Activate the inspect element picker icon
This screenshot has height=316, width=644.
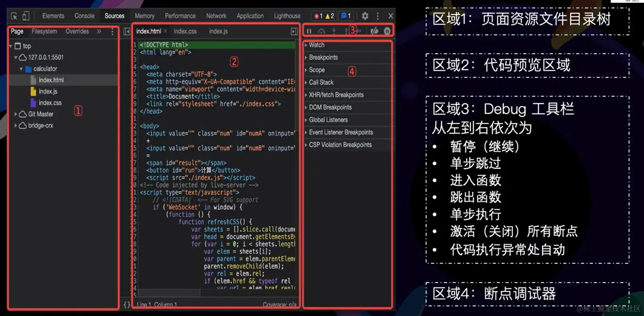14,16
